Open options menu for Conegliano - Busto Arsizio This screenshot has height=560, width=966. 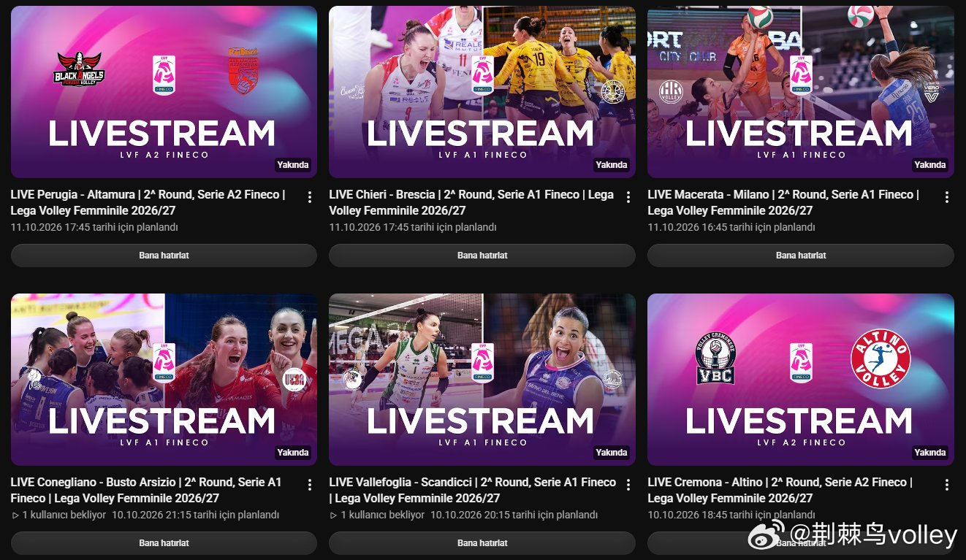310,485
